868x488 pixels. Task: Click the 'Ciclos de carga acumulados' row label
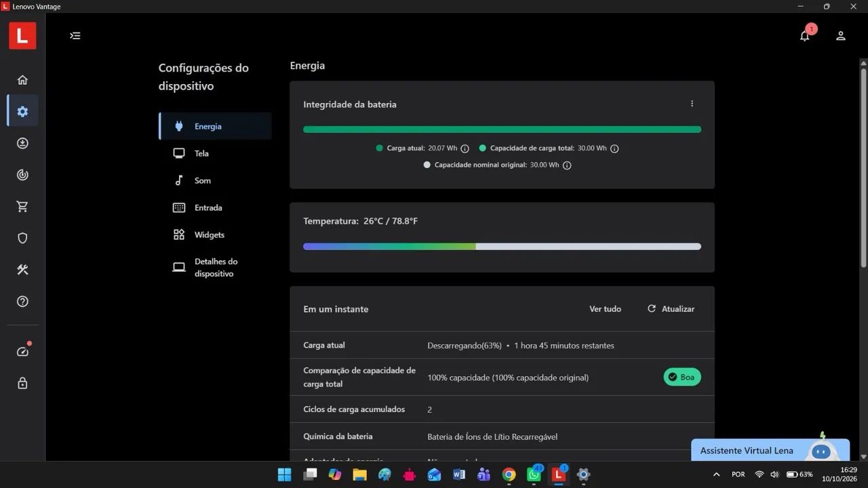click(x=354, y=409)
